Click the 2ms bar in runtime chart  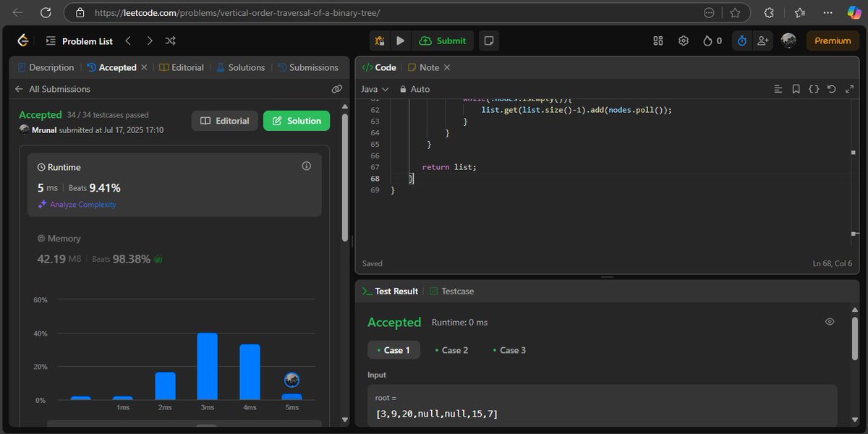pyautogui.click(x=165, y=386)
